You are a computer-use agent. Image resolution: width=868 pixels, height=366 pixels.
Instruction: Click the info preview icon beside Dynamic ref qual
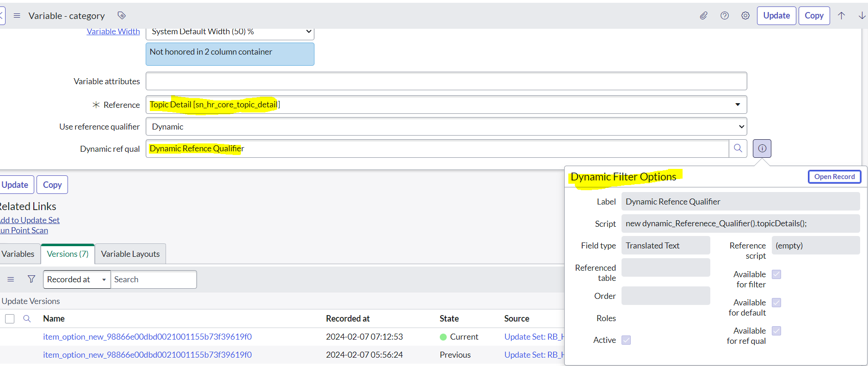point(762,149)
